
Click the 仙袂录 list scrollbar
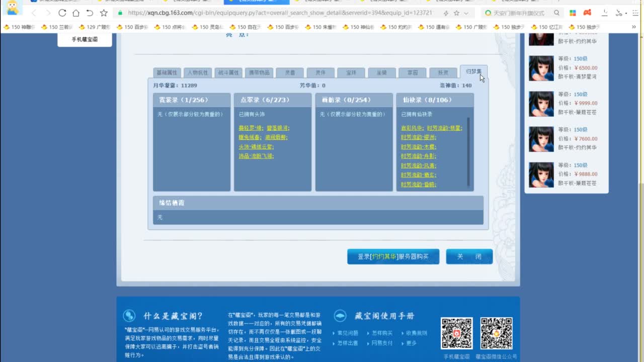pos(468,151)
